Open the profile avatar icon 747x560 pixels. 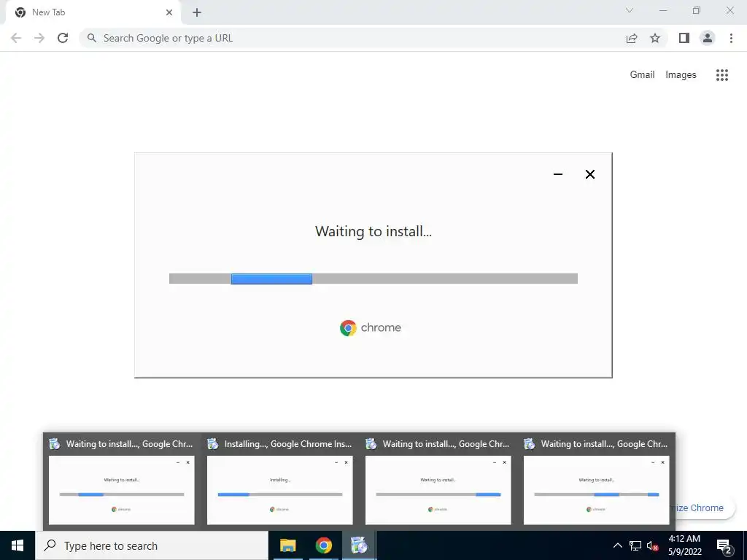pos(708,38)
